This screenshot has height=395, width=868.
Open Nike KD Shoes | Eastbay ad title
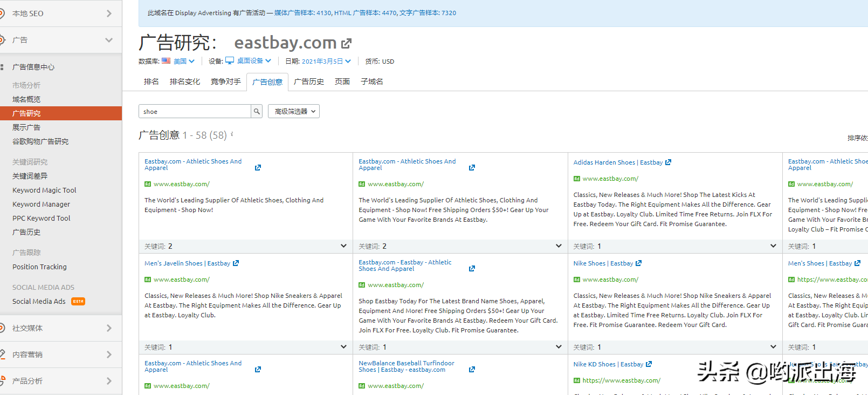click(x=608, y=364)
